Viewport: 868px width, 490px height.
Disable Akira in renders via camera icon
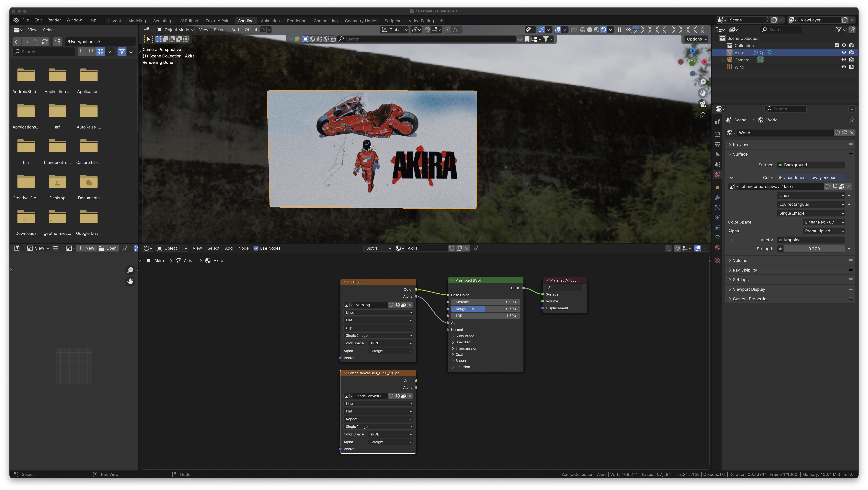point(851,53)
